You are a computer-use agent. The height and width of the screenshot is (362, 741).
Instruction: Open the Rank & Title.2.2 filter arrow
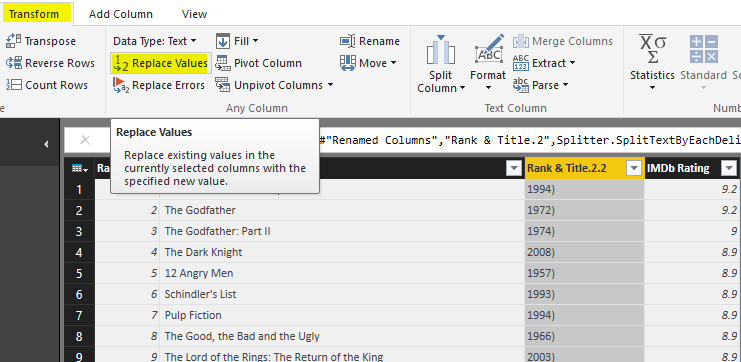click(x=633, y=168)
